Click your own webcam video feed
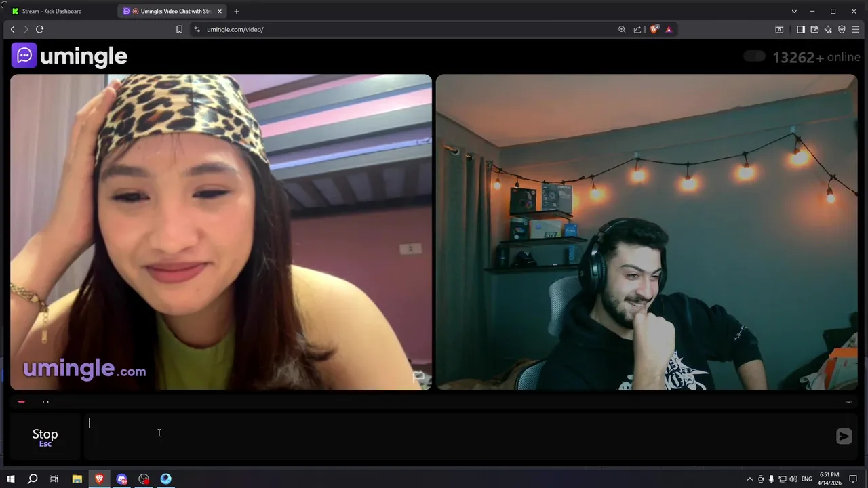This screenshot has width=868, height=488. pos(646,232)
